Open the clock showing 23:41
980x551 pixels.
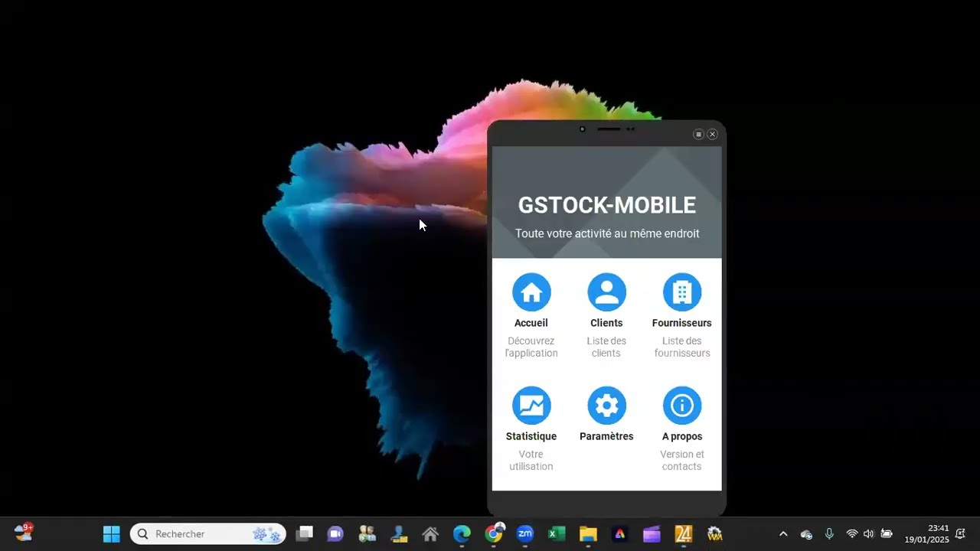927,533
